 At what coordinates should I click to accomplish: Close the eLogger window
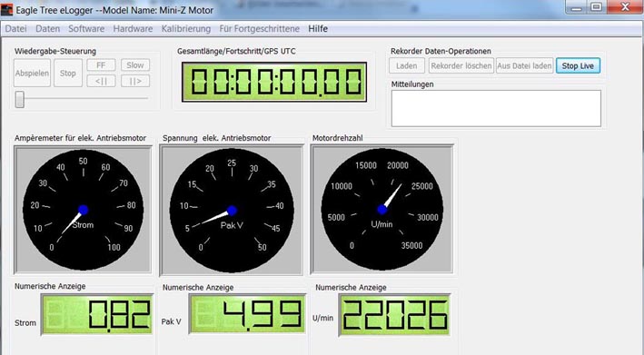pos(625,7)
